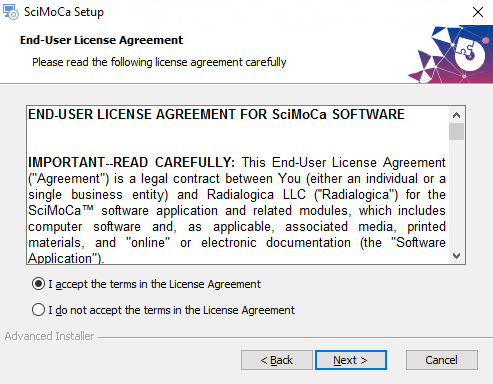Cancel the SciMoCa installation
The image size is (493, 384).
[x=442, y=360]
